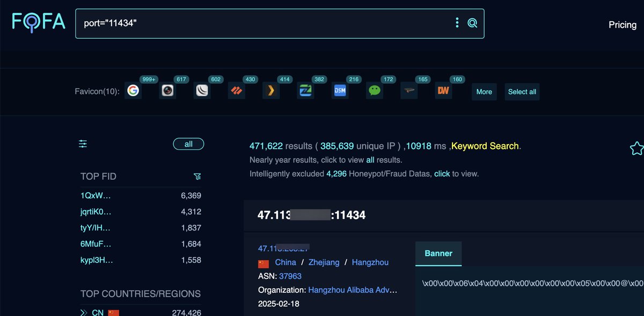Filter by FID jqrtiK0…

tap(96, 212)
